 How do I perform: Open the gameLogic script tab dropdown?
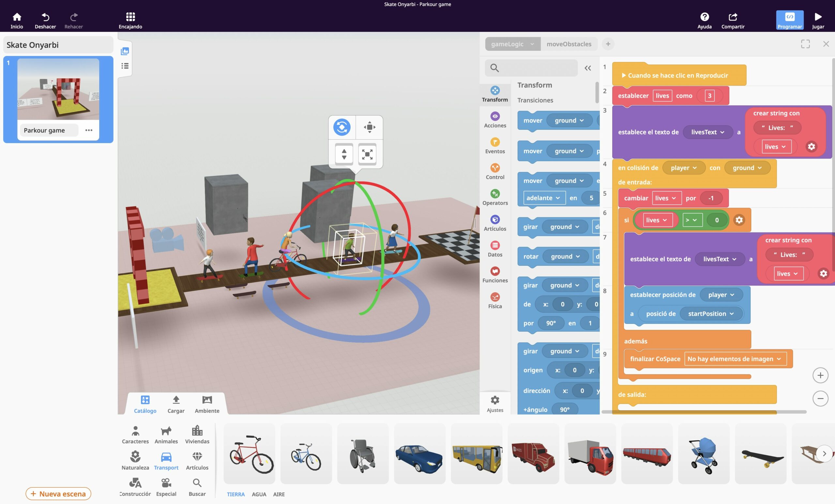click(x=532, y=44)
